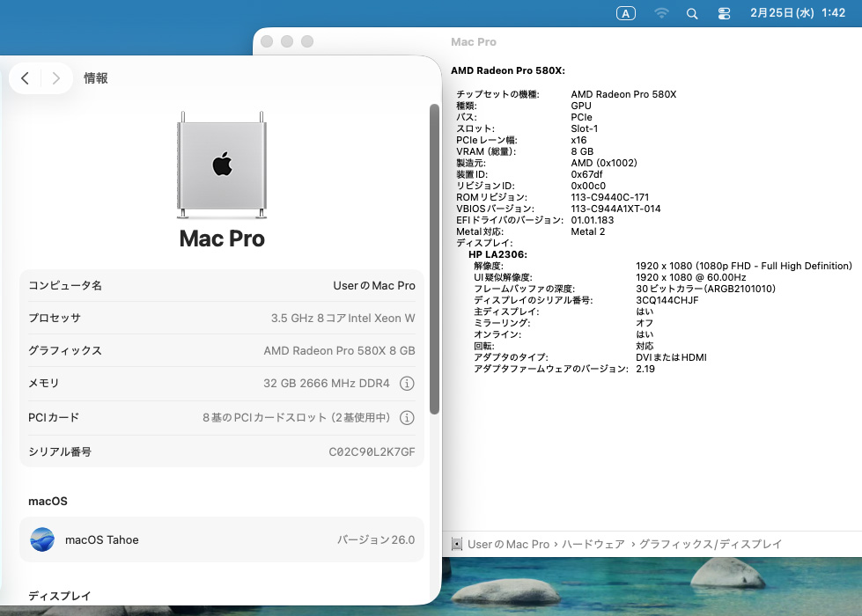Image resolution: width=862 pixels, height=616 pixels.
Task: Click the macOS Tahoe icon
Action: pos(42,539)
